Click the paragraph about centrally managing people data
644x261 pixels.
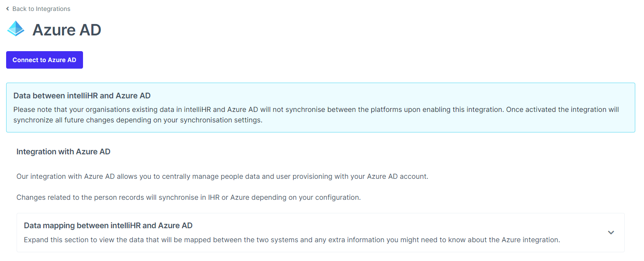coord(222,177)
